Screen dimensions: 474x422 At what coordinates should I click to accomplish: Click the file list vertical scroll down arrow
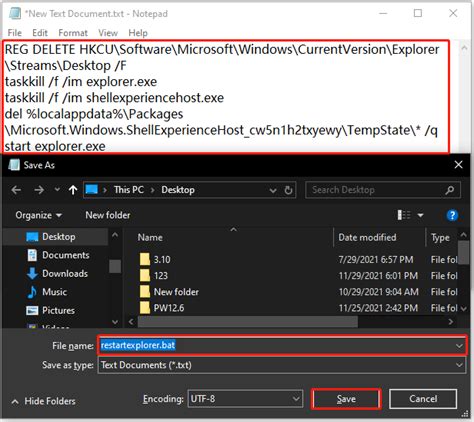tap(463, 309)
